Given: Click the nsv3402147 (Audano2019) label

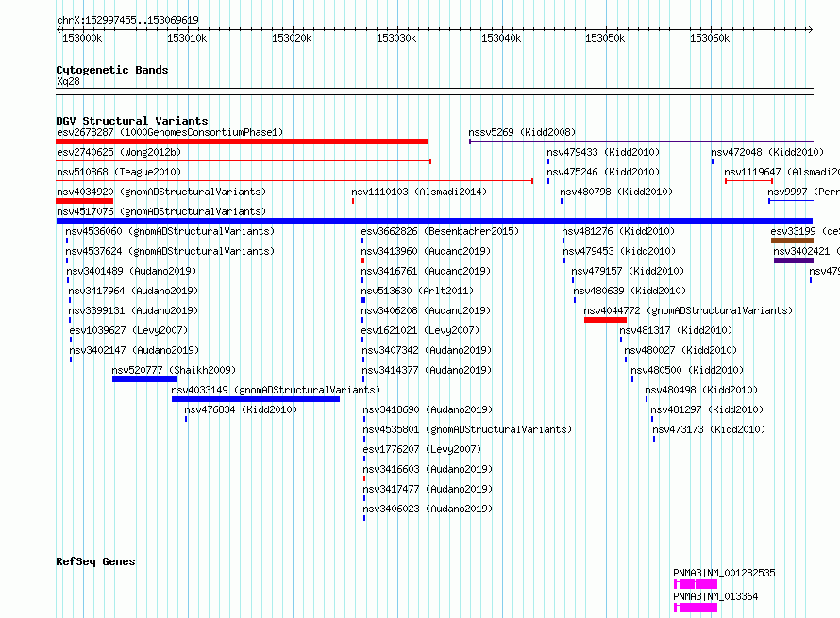Looking at the screenshot, I should pos(134,350).
